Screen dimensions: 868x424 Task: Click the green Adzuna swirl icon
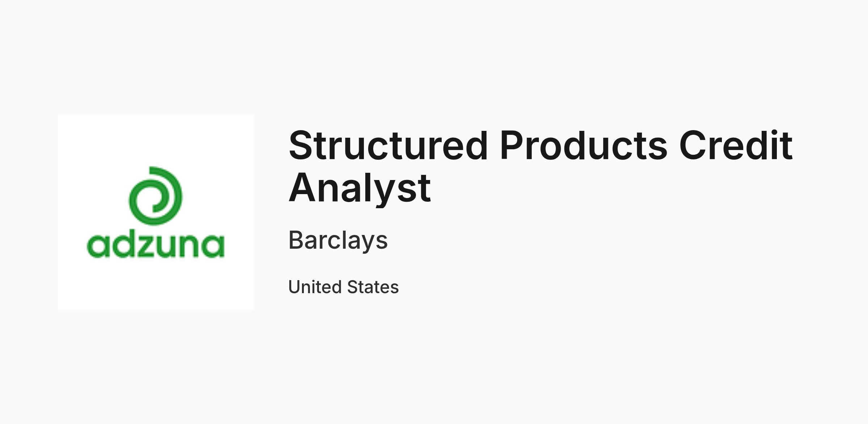156,196
